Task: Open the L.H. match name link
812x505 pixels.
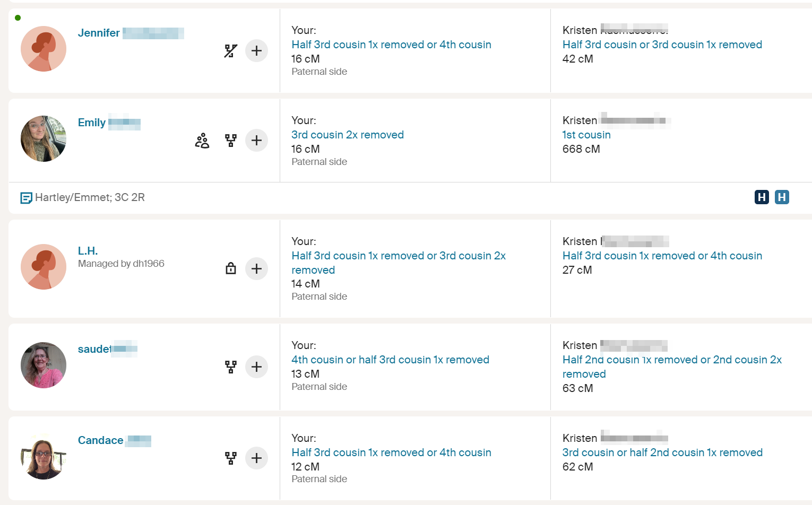Action: tap(88, 251)
